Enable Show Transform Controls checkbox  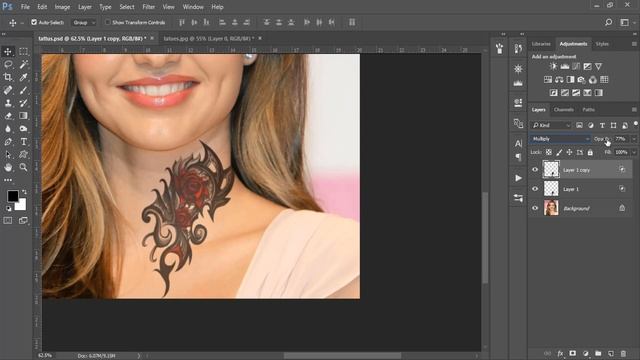pos(108,22)
